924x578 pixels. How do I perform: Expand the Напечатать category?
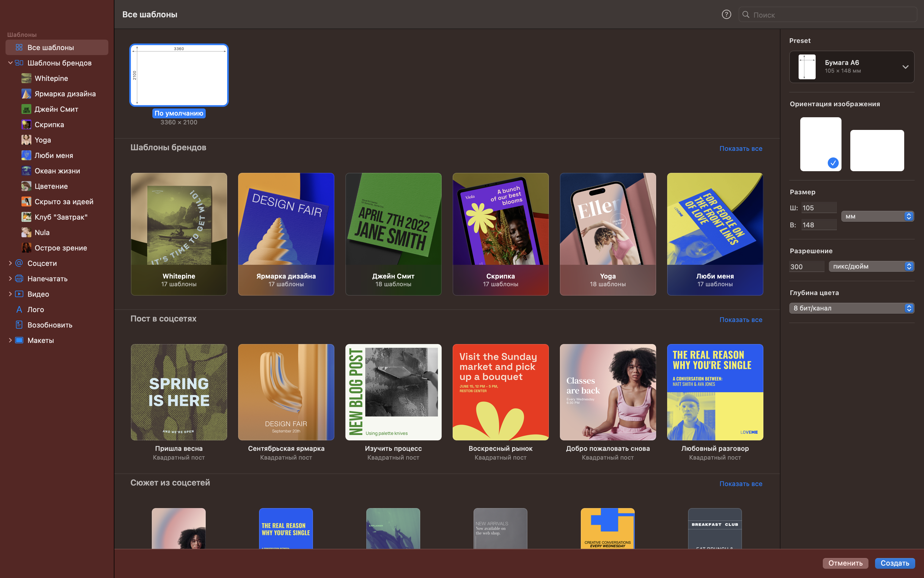10,279
